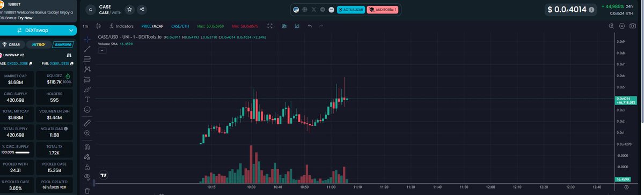Undo the last chart action
Viewport: 644px width, 195px height.
[310, 26]
